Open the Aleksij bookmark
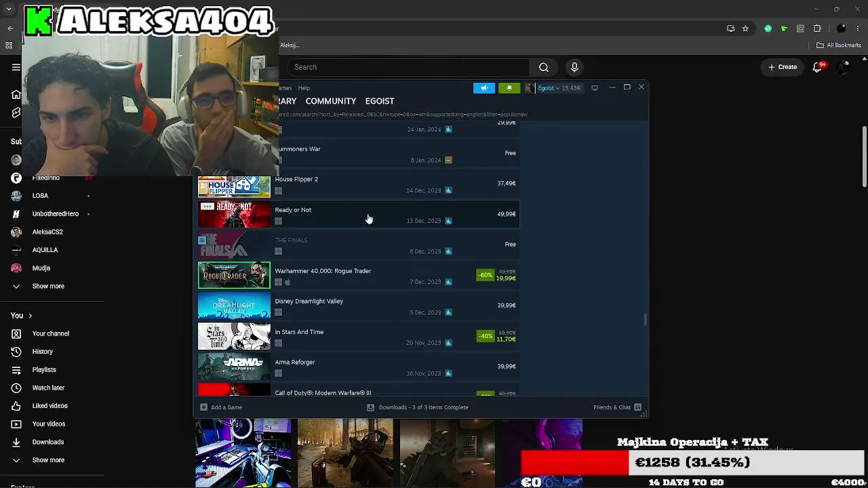 point(290,45)
